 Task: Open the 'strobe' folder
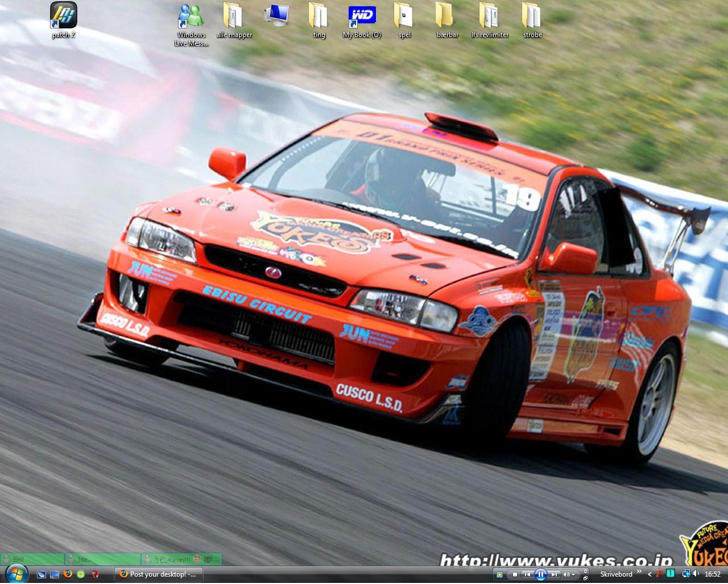(532, 20)
